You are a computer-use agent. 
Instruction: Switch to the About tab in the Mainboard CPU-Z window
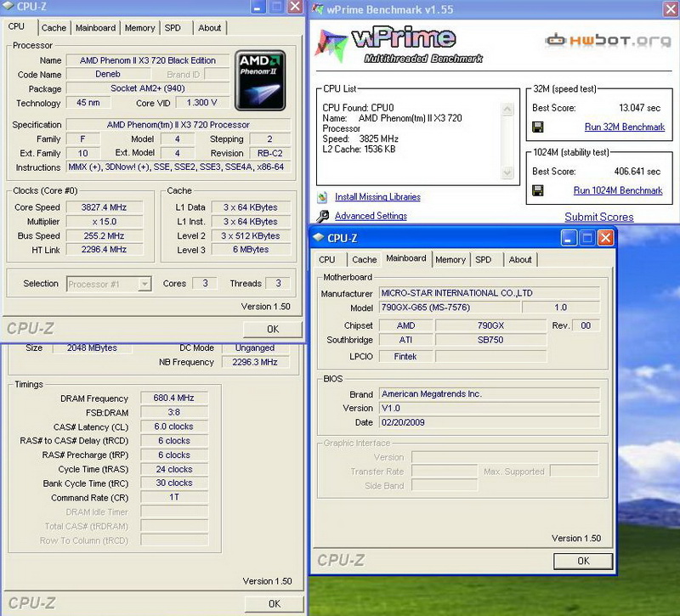coord(520,259)
